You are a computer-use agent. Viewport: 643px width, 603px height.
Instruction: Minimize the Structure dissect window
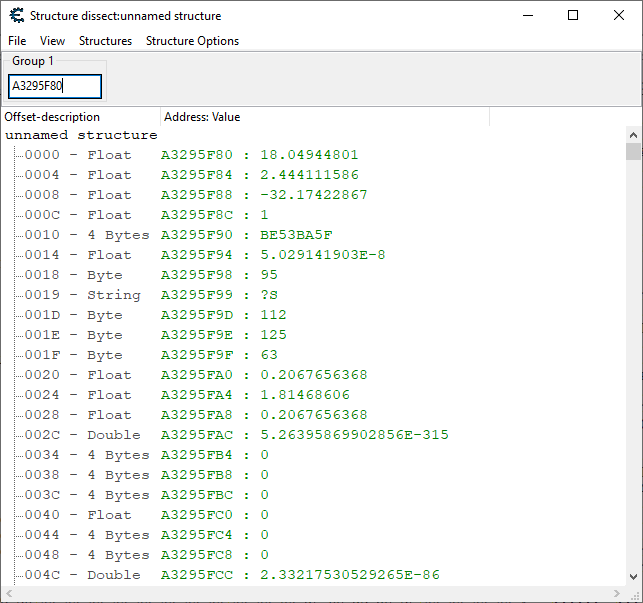click(527, 15)
